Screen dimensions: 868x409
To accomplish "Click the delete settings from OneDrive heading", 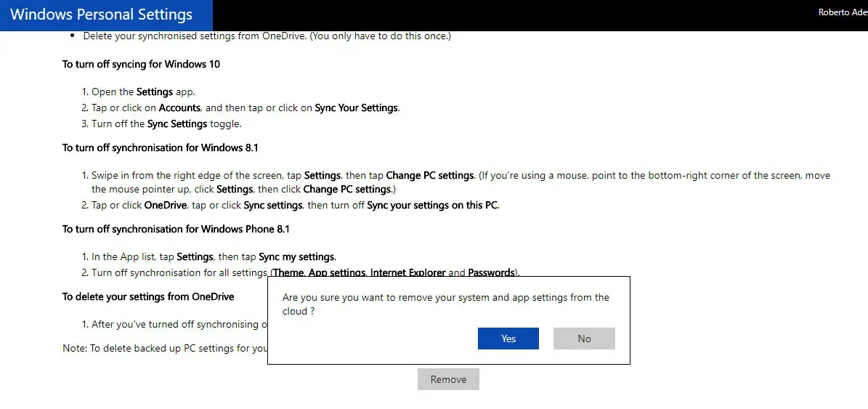I will [148, 296].
